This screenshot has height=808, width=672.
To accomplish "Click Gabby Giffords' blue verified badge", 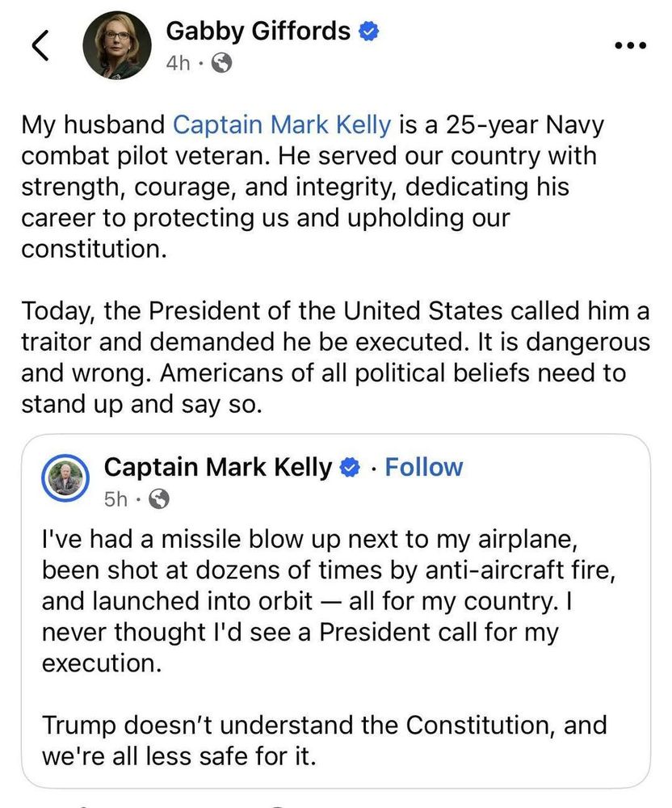I will [x=369, y=32].
